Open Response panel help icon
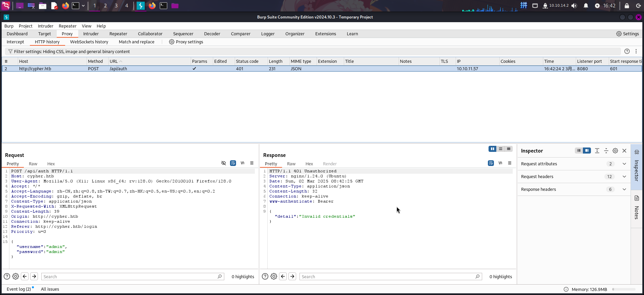Viewport: 644px width, 295px height. [x=265, y=277]
